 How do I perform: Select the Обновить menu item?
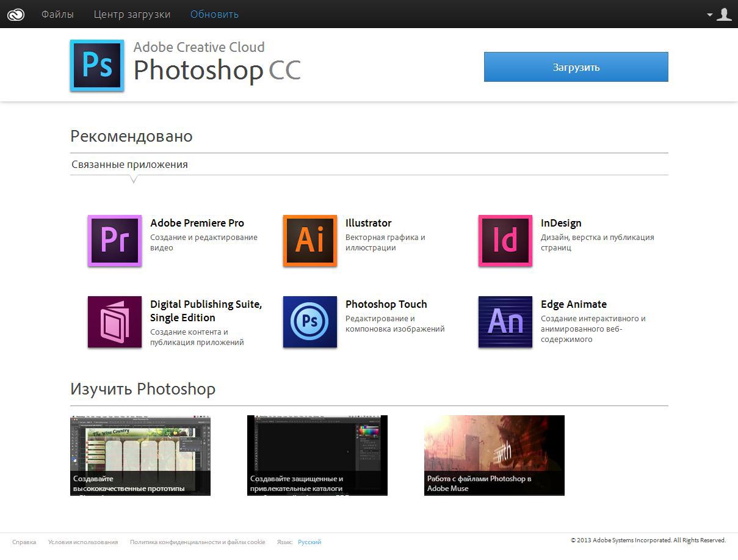pyautogui.click(x=214, y=14)
